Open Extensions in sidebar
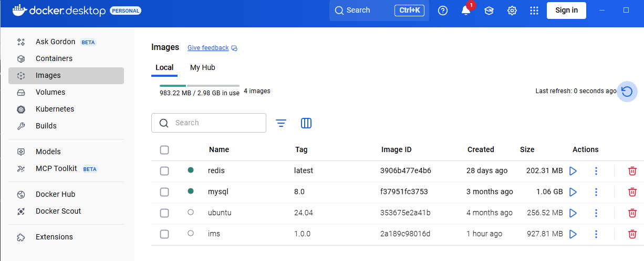The image size is (644, 261). click(66, 237)
